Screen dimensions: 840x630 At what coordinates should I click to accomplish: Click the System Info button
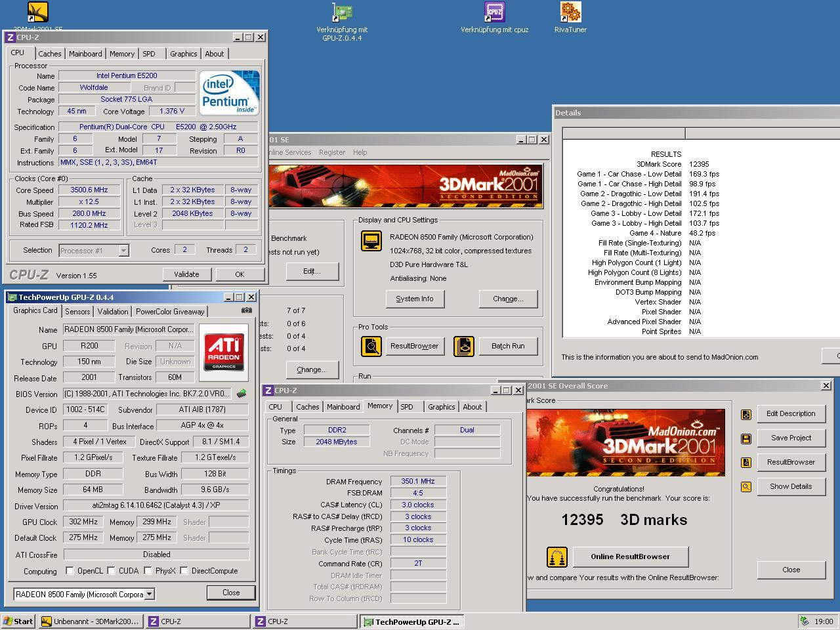pyautogui.click(x=415, y=299)
